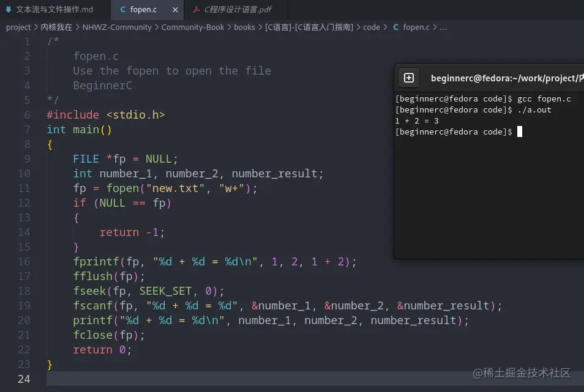Open the project breadcrumb segment
The image size is (584, 392).
[18, 27]
